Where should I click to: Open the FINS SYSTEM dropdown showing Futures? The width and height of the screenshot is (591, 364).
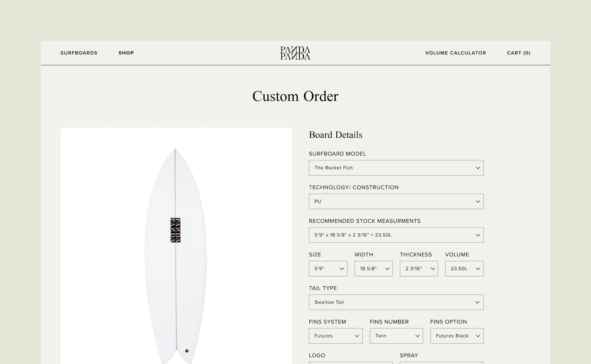[x=335, y=336]
